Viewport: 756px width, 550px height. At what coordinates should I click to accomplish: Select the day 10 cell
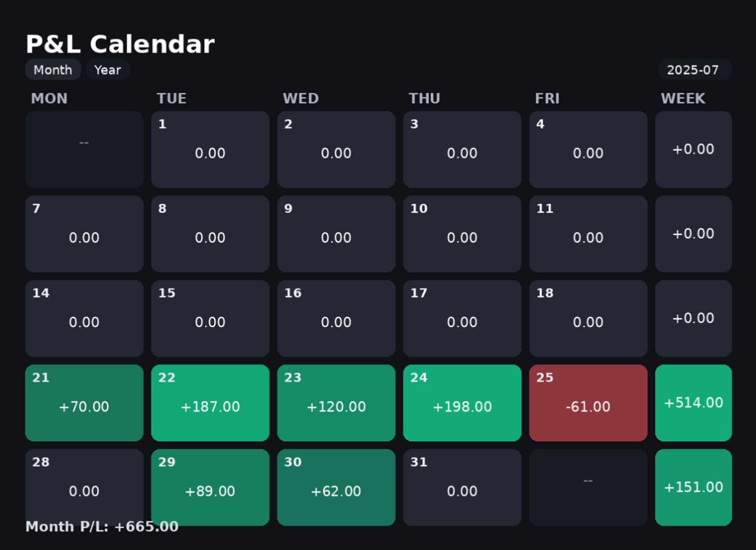[462, 234]
